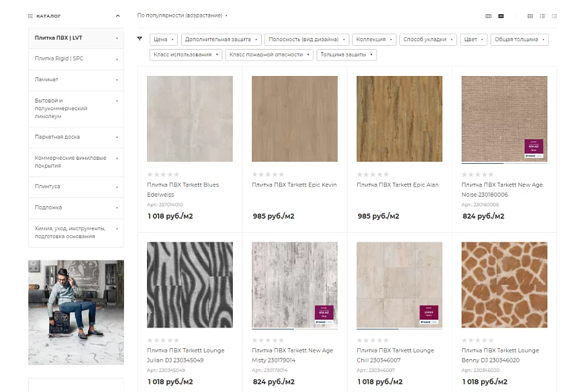Click the fifth star under Lounge Chill

click(x=386, y=340)
